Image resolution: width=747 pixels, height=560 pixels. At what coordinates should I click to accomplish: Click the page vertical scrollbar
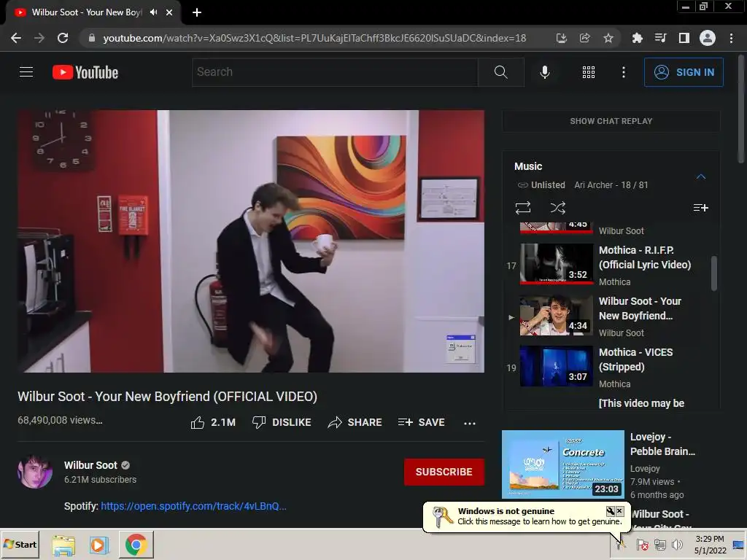pyautogui.click(x=741, y=109)
